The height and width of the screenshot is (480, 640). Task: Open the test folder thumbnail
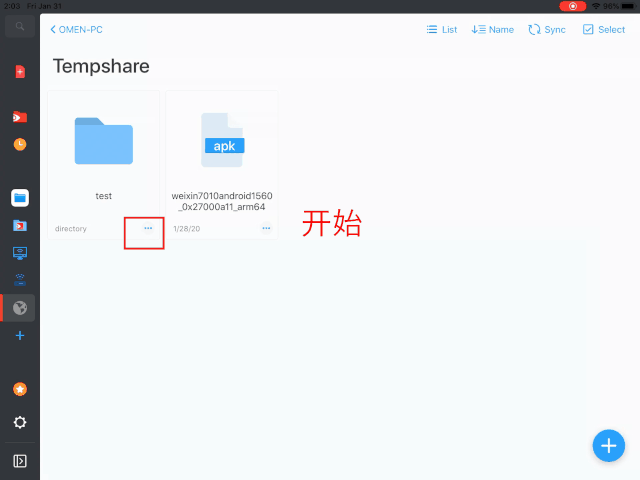pos(104,141)
